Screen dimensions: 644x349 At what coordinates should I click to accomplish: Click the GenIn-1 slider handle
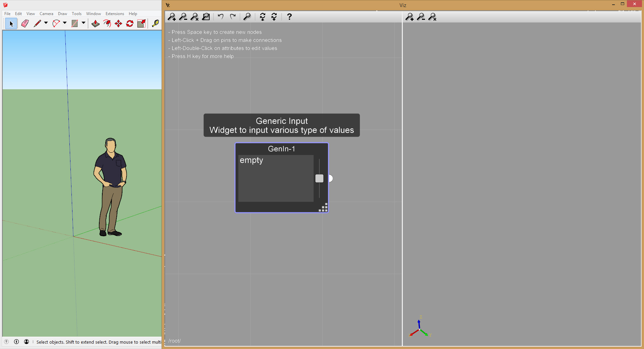tap(319, 179)
